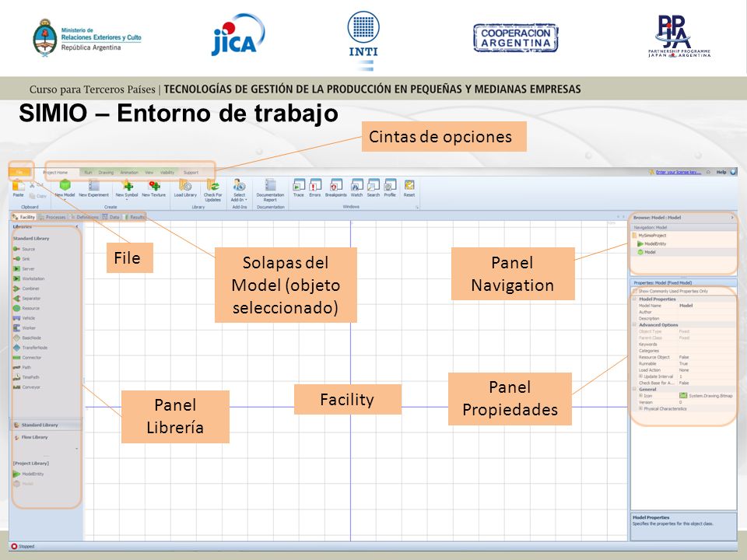
Task: Select the Vehicle object in library
Action: [24, 318]
